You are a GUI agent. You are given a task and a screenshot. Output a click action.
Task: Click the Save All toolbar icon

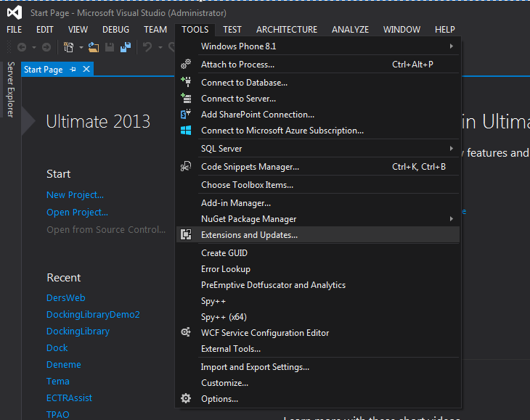point(126,47)
